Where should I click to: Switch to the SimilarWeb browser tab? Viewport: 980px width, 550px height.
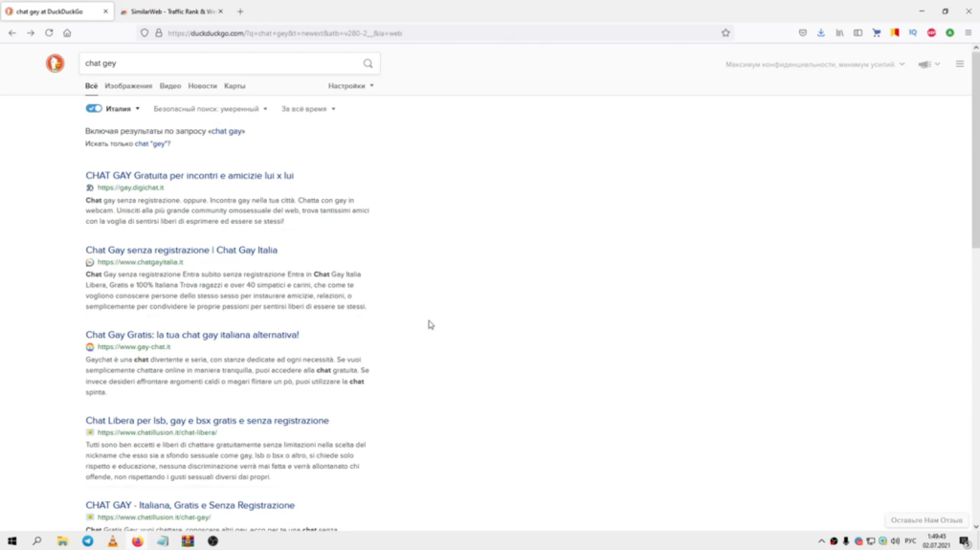170,11
